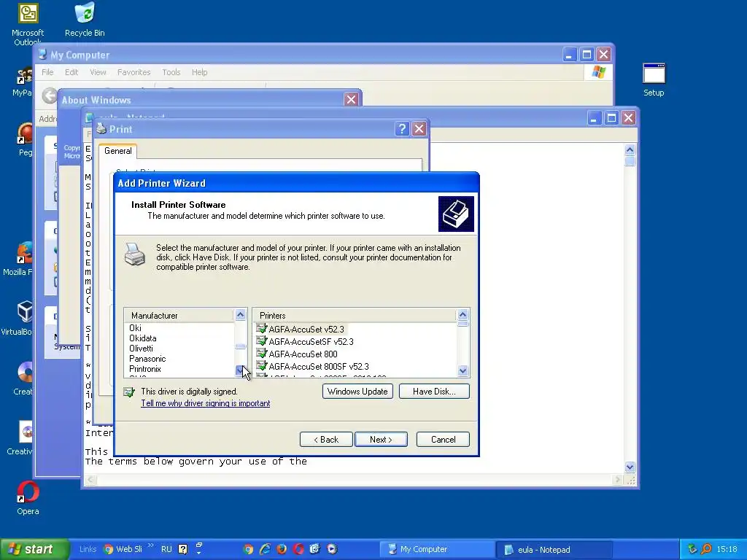The width and height of the screenshot is (747, 560).
Task: Open Help menu in My Computer
Action: point(200,72)
